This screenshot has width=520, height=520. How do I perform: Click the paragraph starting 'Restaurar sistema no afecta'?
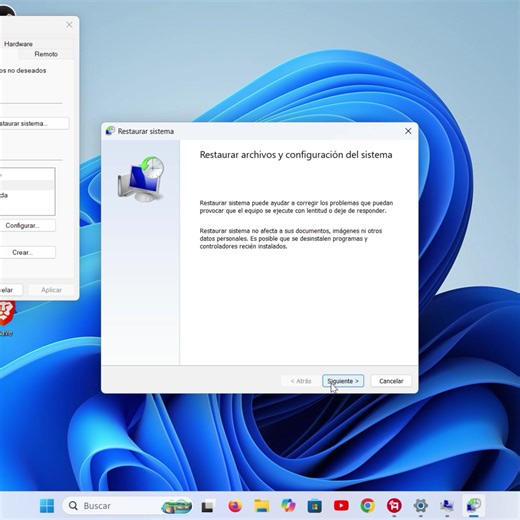click(291, 239)
